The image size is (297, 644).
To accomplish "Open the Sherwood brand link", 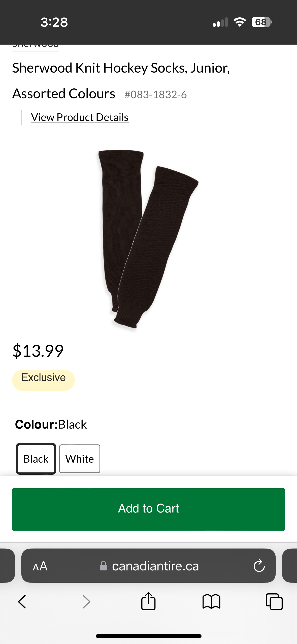I will tap(36, 47).
